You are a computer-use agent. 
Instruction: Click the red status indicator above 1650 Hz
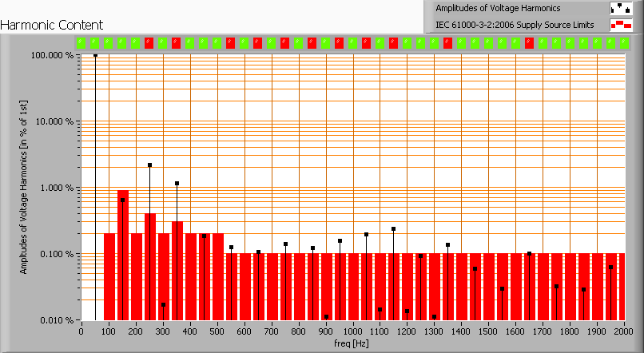(x=529, y=42)
